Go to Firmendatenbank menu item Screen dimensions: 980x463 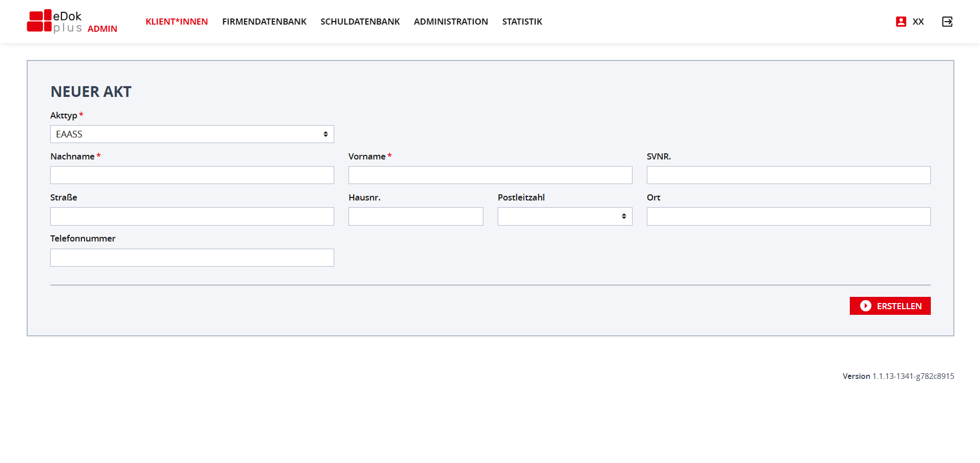click(264, 22)
